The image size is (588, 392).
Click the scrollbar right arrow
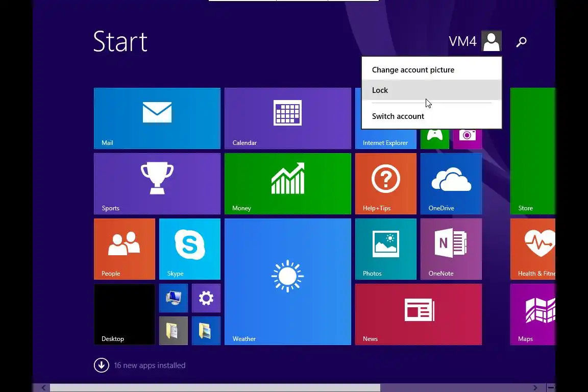click(x=535, y=387)
